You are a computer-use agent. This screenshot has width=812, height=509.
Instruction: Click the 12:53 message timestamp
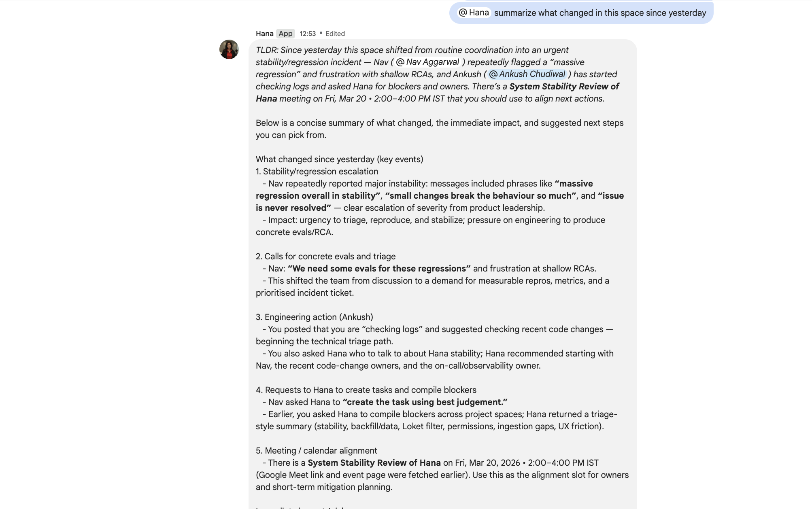(307, 34)
